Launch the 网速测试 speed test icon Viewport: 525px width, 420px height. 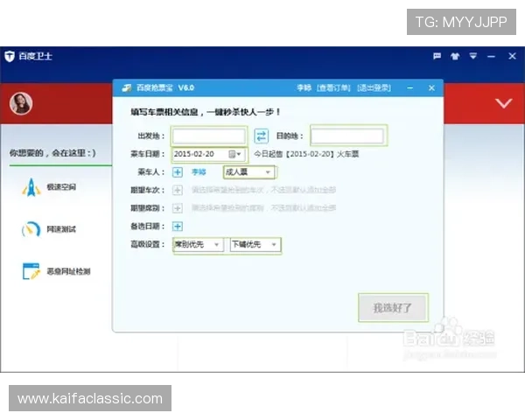(x=31, y=229)
